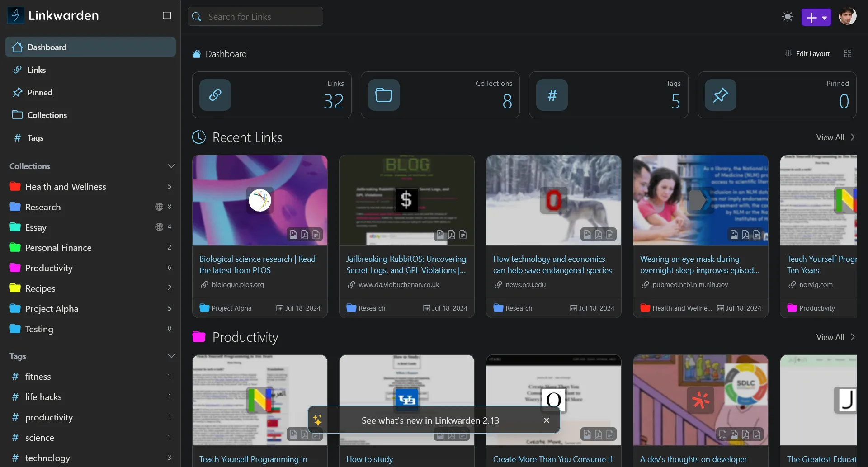Toggle the sidebar collapse icon
This screenshot has width=868, height=467.
click(167, 16)
